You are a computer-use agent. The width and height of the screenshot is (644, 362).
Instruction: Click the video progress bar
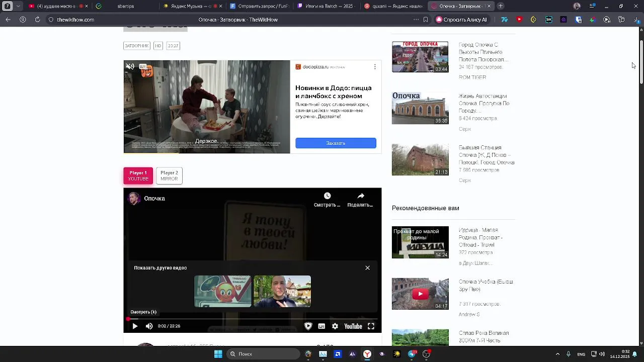click(x=253, y=319)
